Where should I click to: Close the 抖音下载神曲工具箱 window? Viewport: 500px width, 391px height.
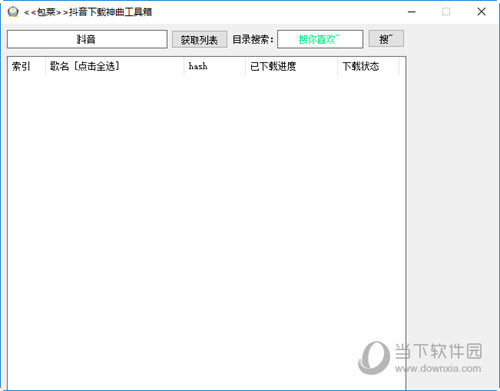pyautogui.click(x=481, y=12)
